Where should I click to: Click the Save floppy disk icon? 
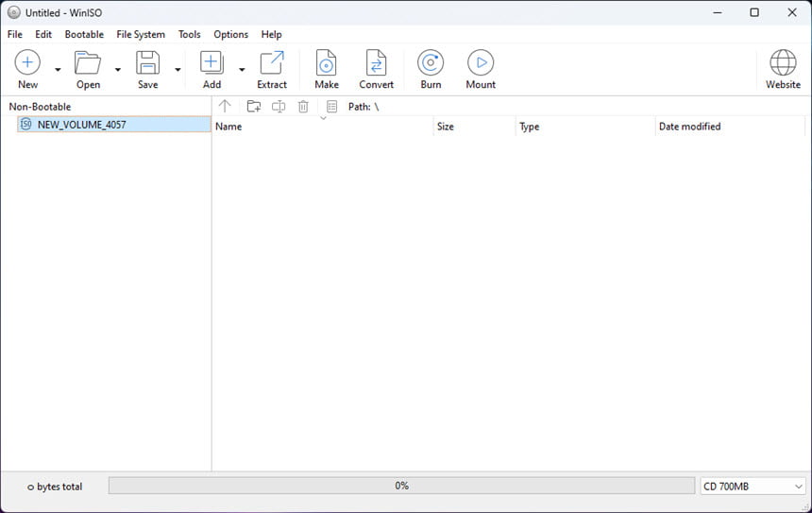click(x=147, y=62)
